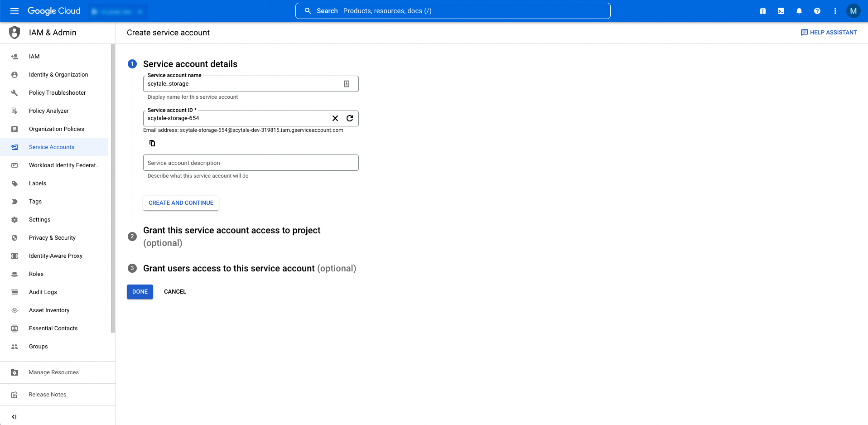Click the Identity-Aware Proxy icon
Viewport: 868px width, 425px height.
14,256
